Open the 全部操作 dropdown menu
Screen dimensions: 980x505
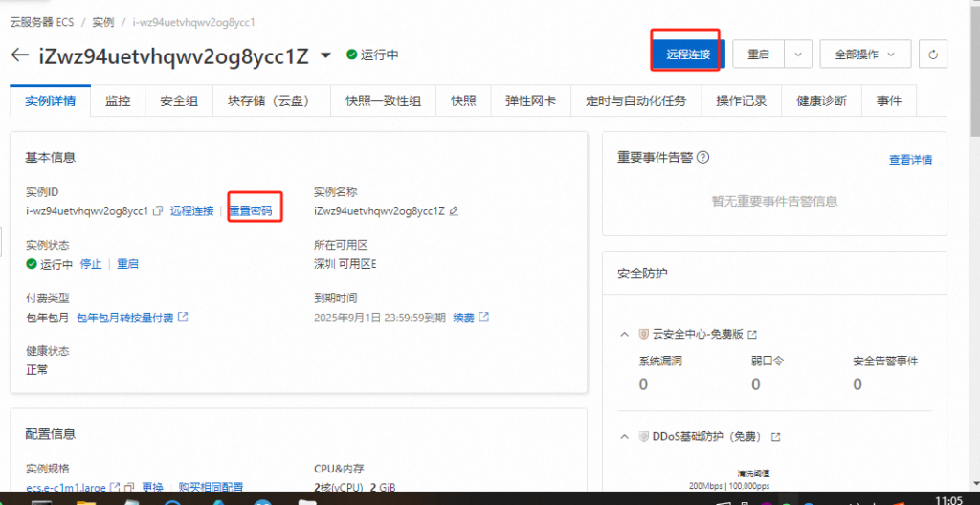click(x=864, y=55)
